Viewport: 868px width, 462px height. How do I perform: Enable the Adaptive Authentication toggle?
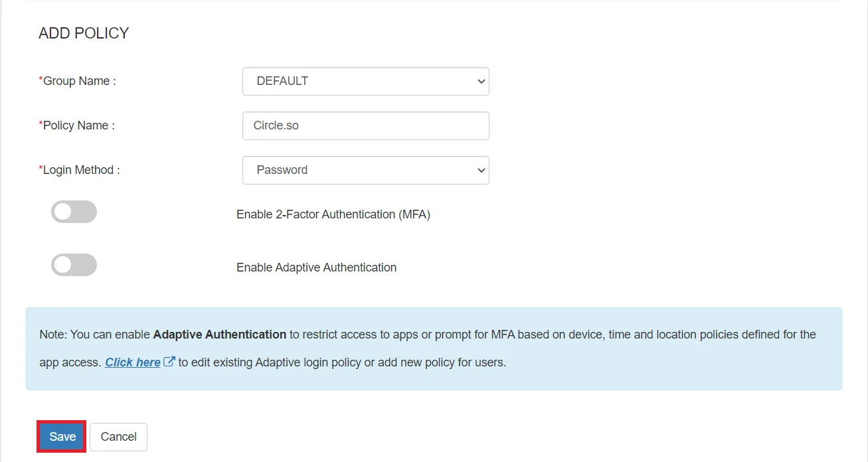coord(73,264)
